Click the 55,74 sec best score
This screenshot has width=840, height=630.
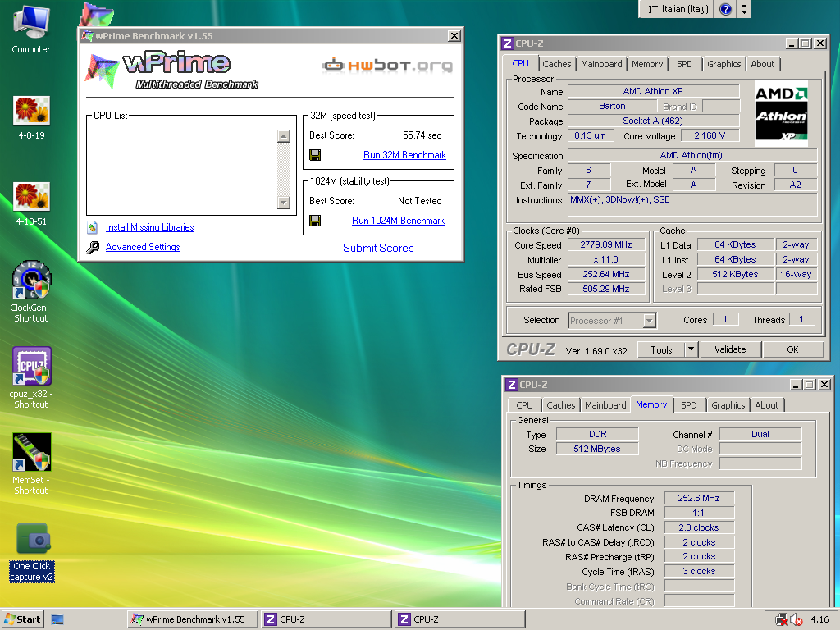point(422,135)
